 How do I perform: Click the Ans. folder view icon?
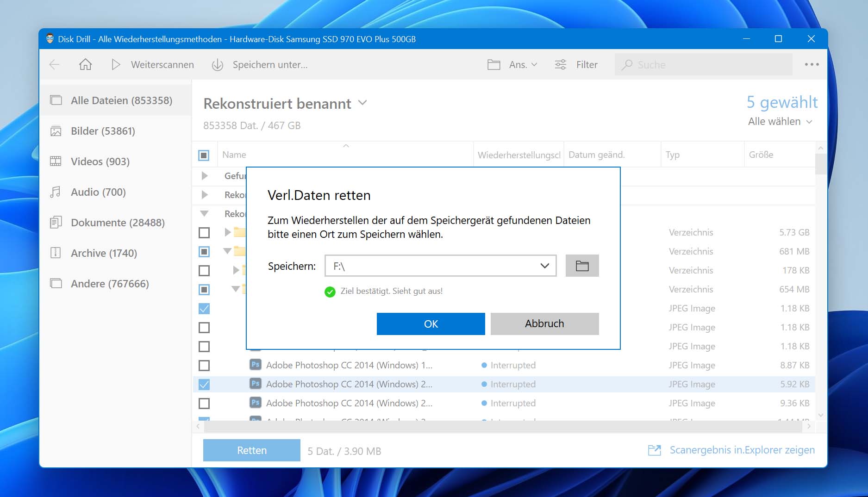click(x=493, y=65)
